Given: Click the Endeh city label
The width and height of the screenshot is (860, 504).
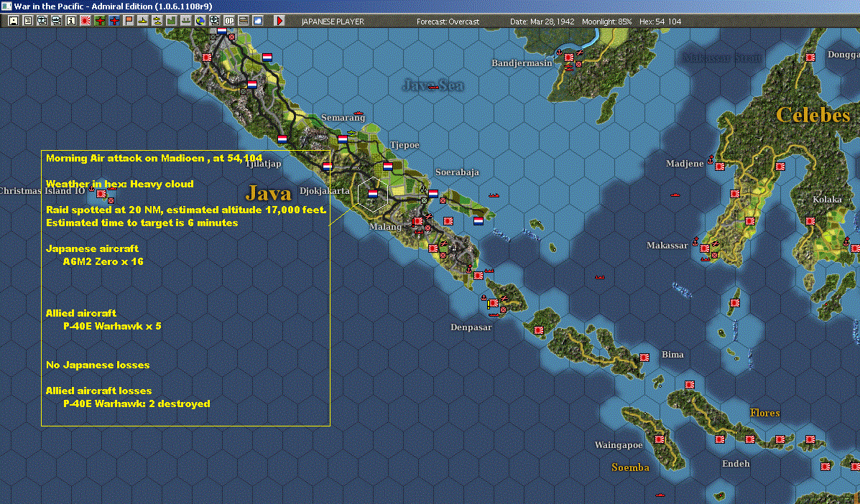Looking at the screenshot, I should [736, 464].
